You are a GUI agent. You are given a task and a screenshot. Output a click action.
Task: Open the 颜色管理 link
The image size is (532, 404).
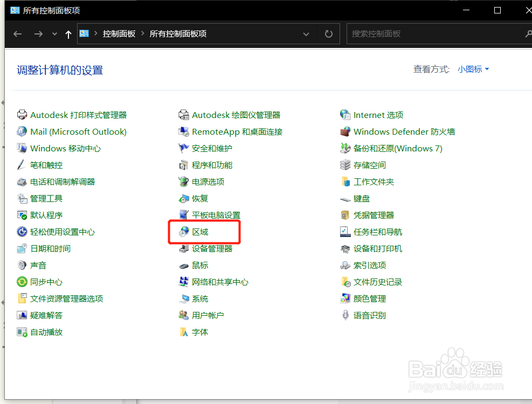[369, 298]
